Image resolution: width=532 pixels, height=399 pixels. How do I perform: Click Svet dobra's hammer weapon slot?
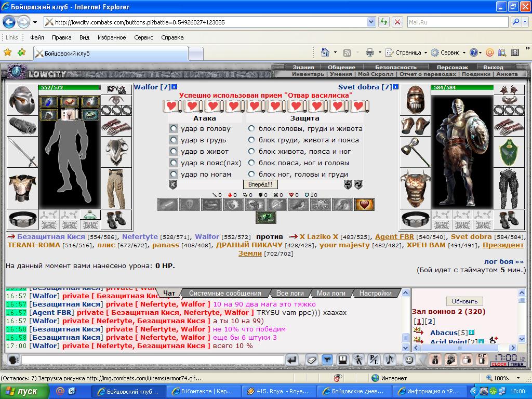(415, 152)
